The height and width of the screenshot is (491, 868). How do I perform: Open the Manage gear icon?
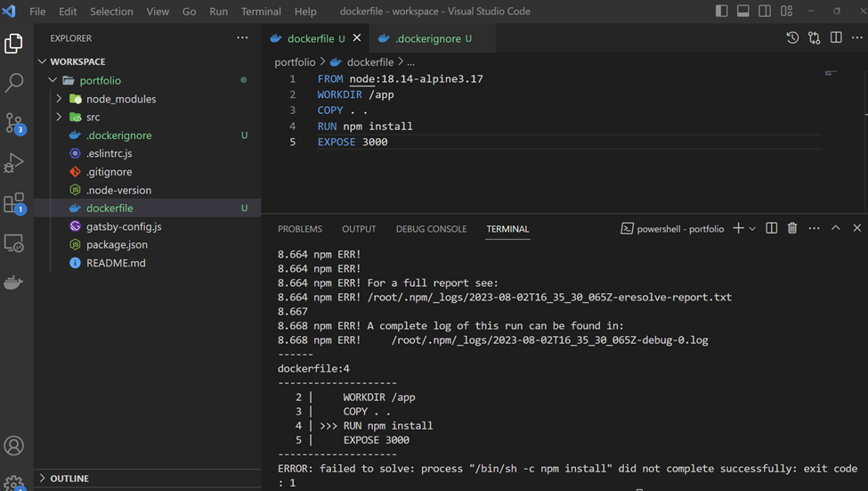(14, 483)
